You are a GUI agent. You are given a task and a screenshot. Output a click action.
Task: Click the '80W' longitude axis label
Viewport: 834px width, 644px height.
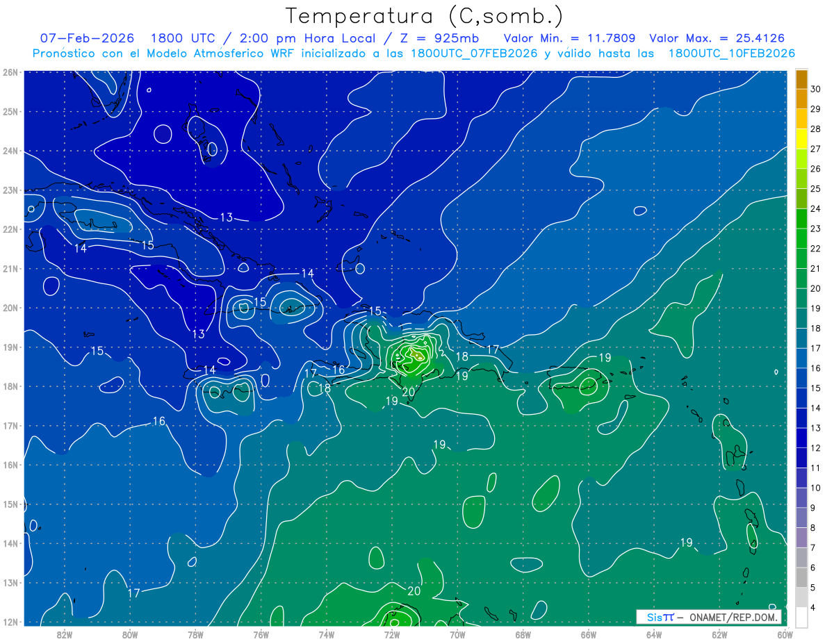pos(130,634)
